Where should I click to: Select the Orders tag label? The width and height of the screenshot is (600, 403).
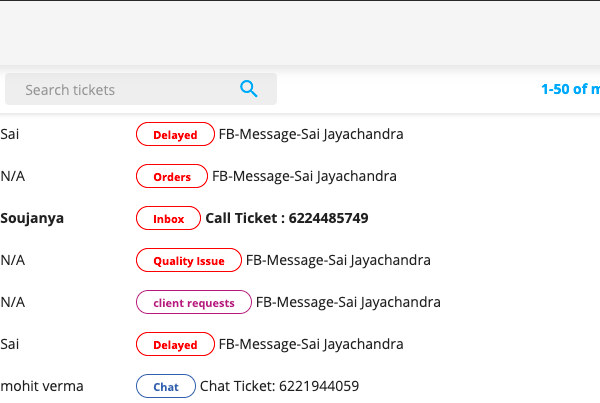click(x=172, y=176)
